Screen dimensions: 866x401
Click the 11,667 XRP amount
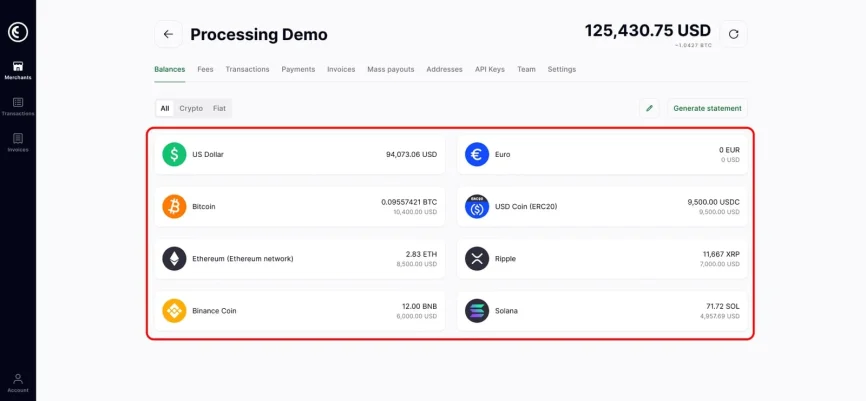(721, 254)
